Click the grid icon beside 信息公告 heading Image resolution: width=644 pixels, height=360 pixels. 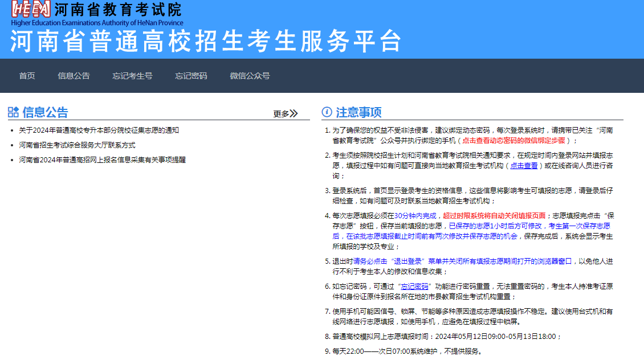pos(14,112)
